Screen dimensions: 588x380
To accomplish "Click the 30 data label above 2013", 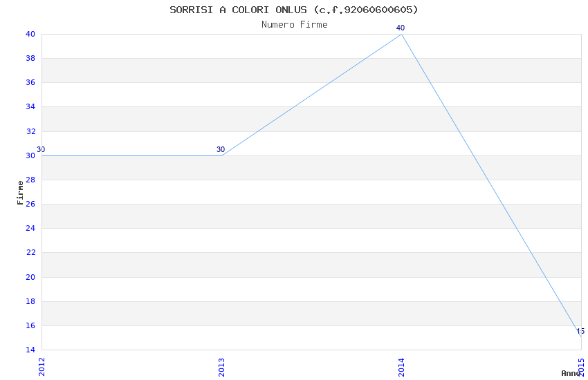I will (221, 149).
